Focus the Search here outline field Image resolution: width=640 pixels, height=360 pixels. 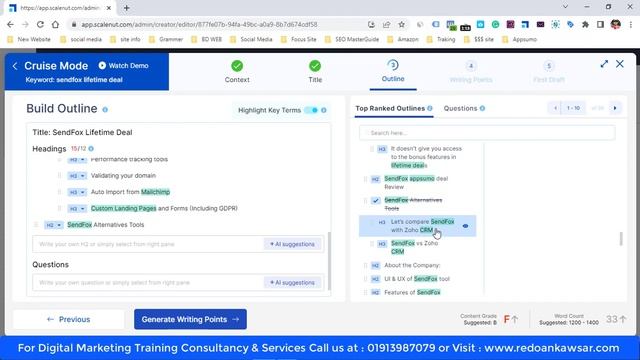coord(487,133)
